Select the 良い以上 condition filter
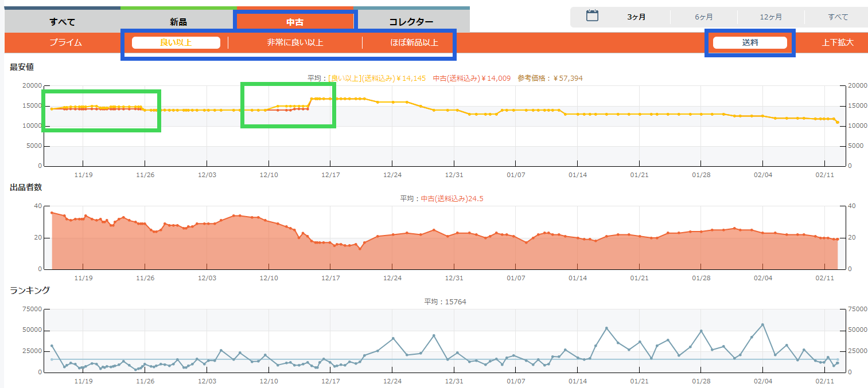Screen dimensions: 868x388 176,42
